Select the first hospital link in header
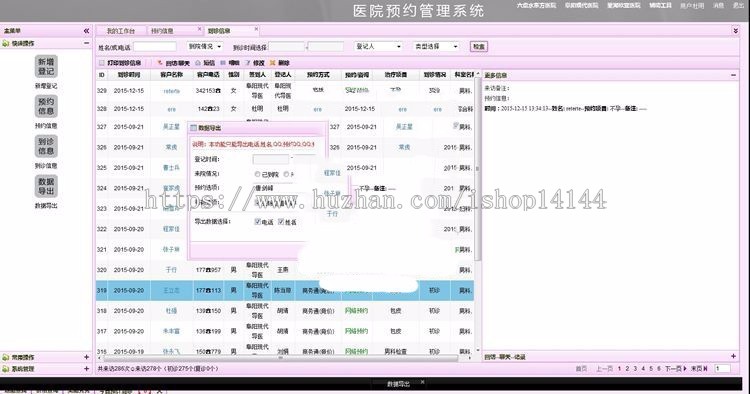The width and height of the screenshot is (750, 394). pyautogui.click(x=536, y=6)
